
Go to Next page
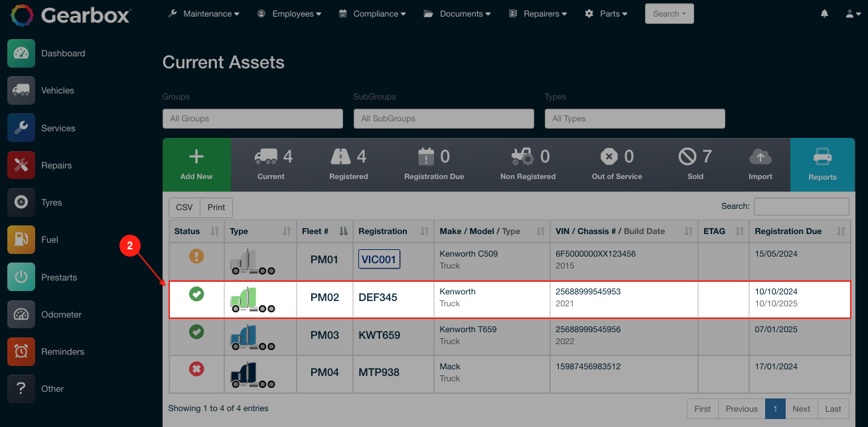coord(802,408)
